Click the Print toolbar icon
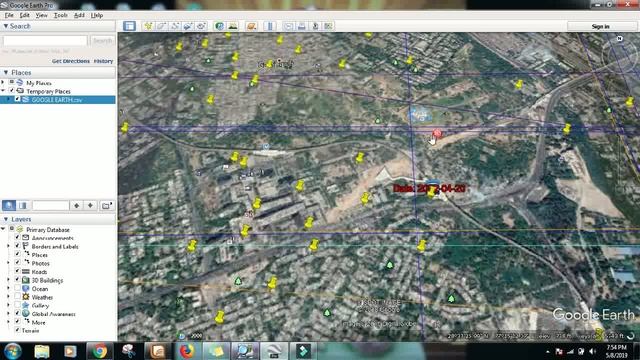The image size is (640, 360). [302, 26]
